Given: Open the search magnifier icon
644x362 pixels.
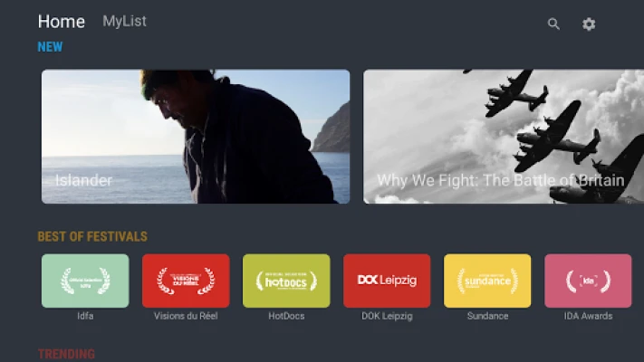Looking at the screenshot, I should tap(553, 24).
